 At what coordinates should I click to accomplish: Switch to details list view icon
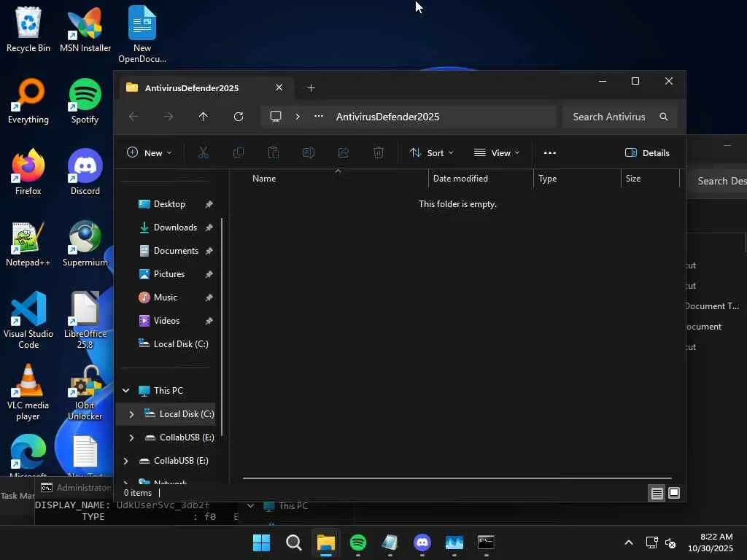tap(657, 494)
